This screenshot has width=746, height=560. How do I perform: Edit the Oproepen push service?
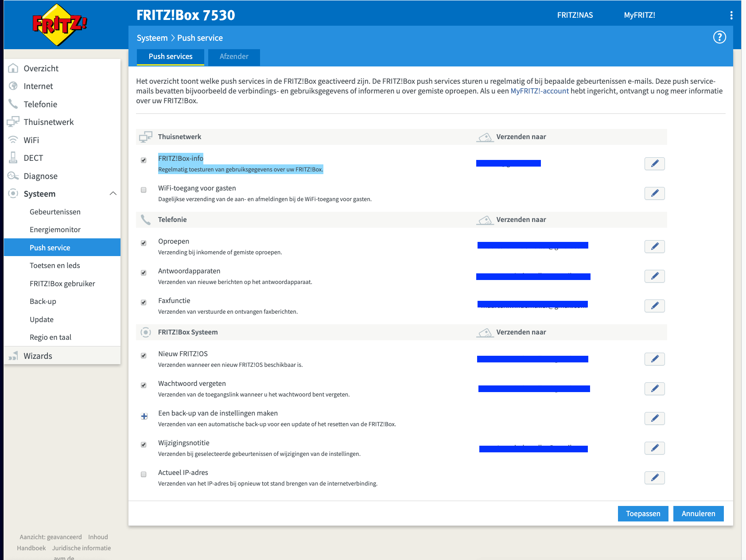tap(655, 246)
